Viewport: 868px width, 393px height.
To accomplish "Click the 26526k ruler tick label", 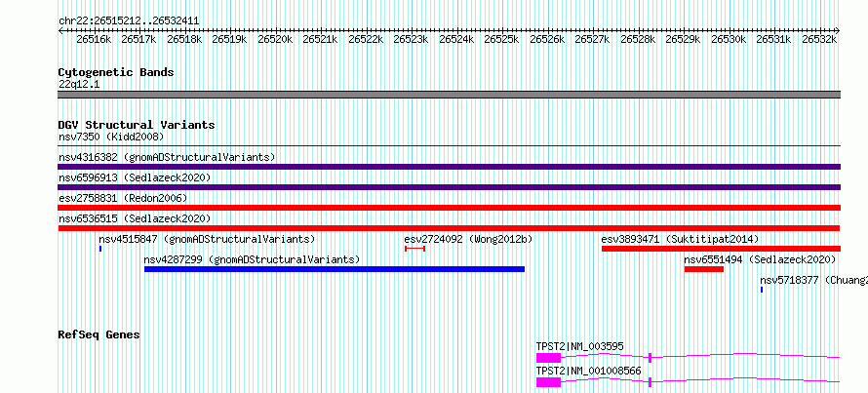I will pyautogui.click(x=547, y=39).
